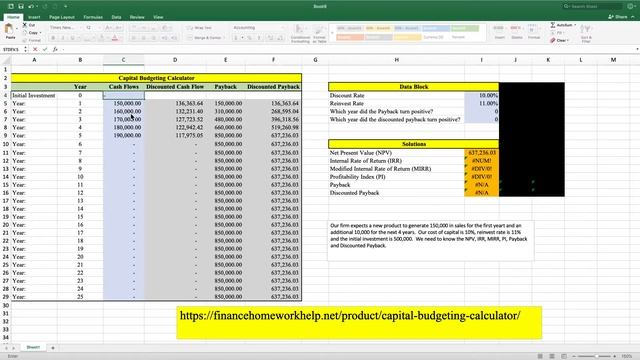Screen dimensions: 640x360
Task: Click the Save icon in title bar
Action: 21,7
